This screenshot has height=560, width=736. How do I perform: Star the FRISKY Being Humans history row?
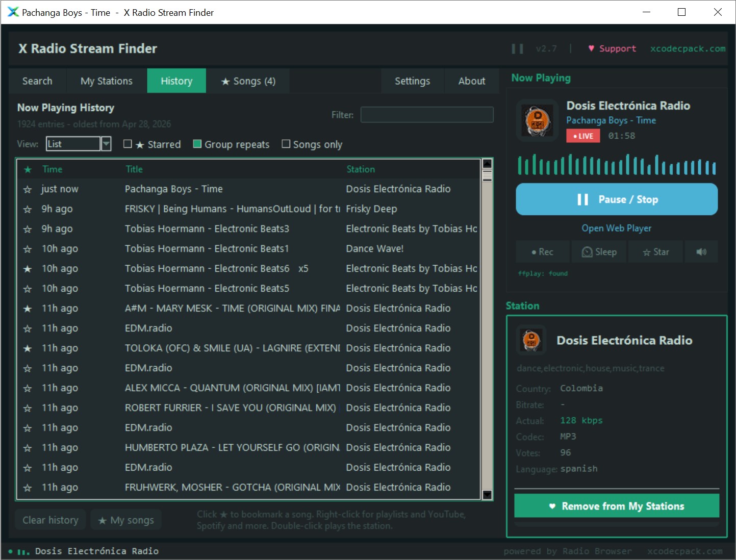(x=28, y=209)
